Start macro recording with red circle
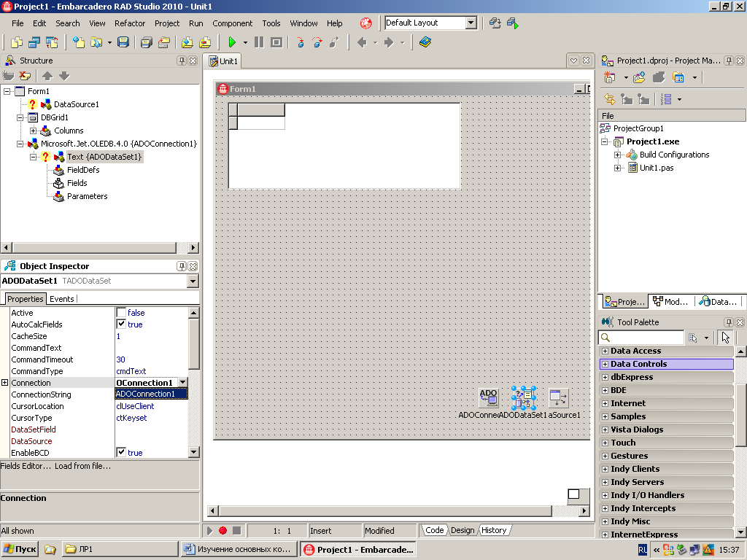This screenshot has height=560, width=747. (x=222, y=531)
